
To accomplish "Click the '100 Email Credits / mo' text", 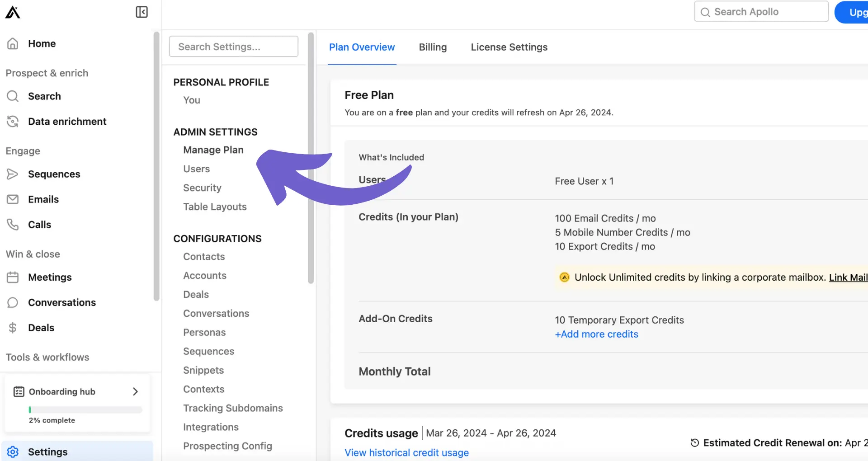I will click(x=605, y=218).
